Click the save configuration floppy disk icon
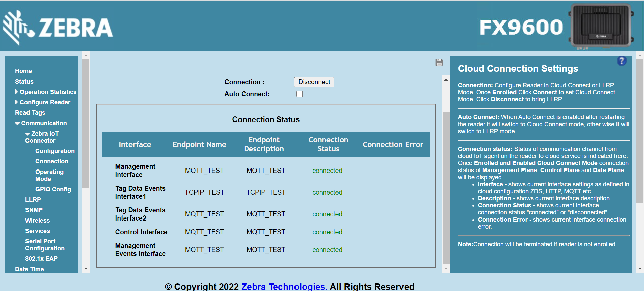Viewport: 644px width, 291px height. pyautogui.click(x=439, y=62)
